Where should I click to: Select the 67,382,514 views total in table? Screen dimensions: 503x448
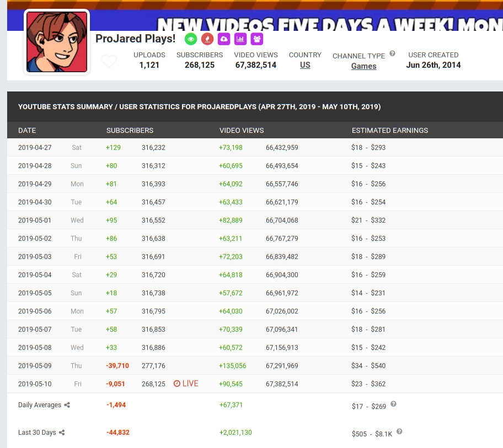(x=282, y=384)
